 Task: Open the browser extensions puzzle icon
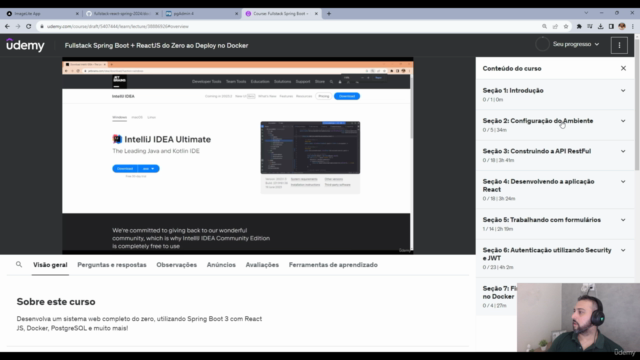(x=579, y=26)
